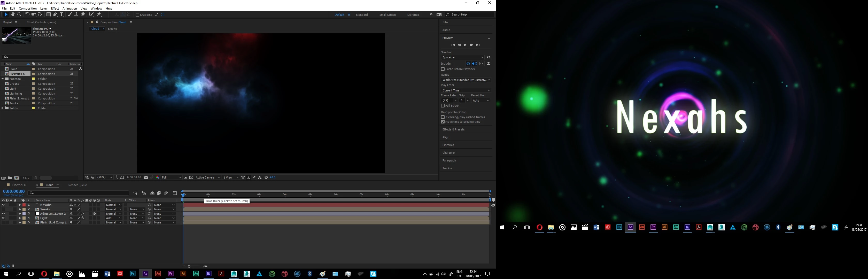Click the Take Snapshot camera icon
Image resolution: width=868 pixels, height=279 pixels.
[146, 177]
